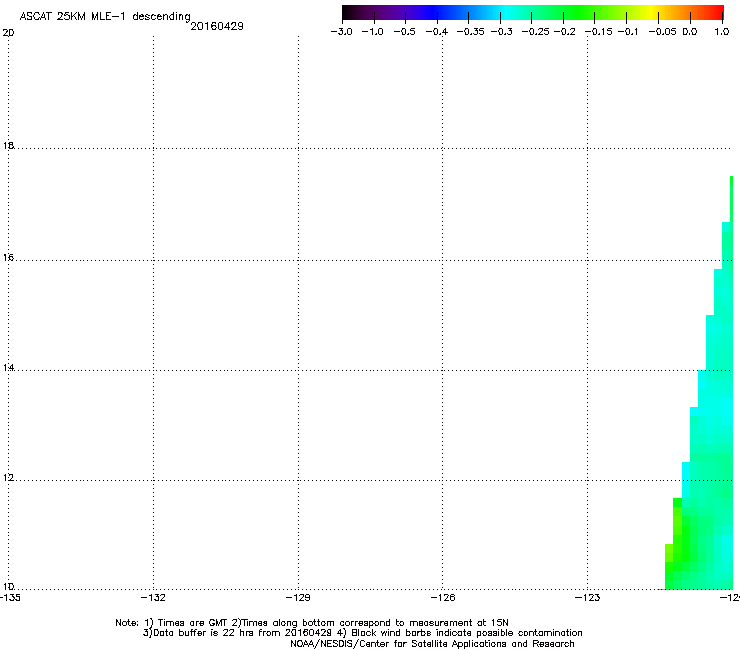The width and height of the screenshot is (740, 650).
Task: Click the longitude axis label -132
Action: pyautogui.click(x=153, y=598)
